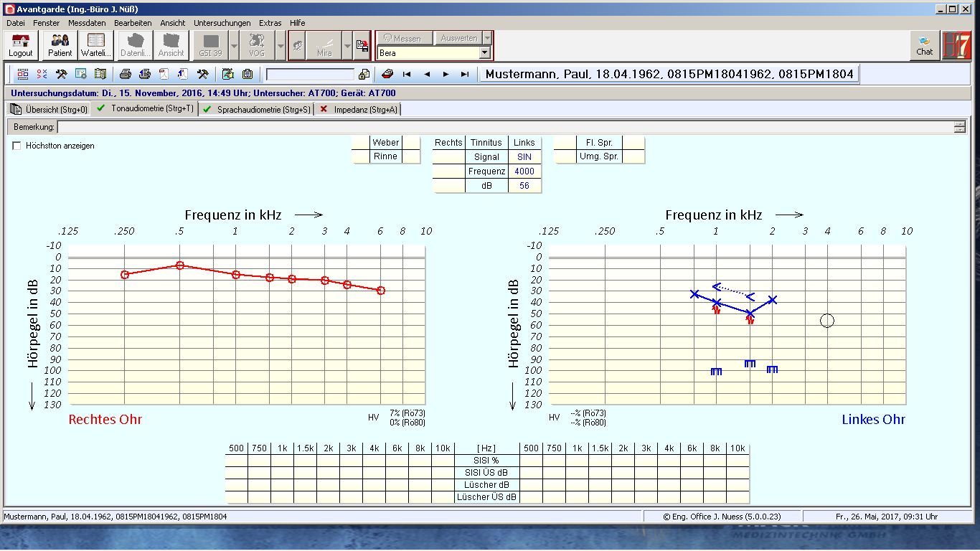The image size is (980, 551).
Task: Jump to the first record arrow
Action: click(407, 74)
